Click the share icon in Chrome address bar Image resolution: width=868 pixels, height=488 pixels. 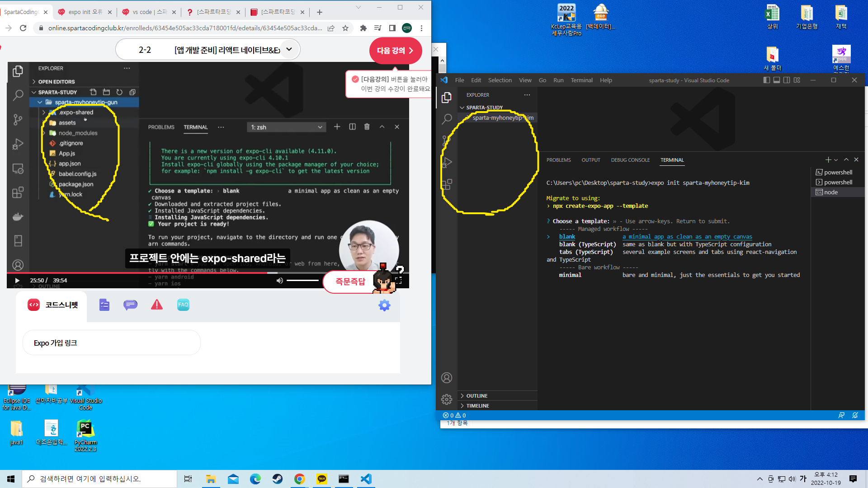(331, 28)
